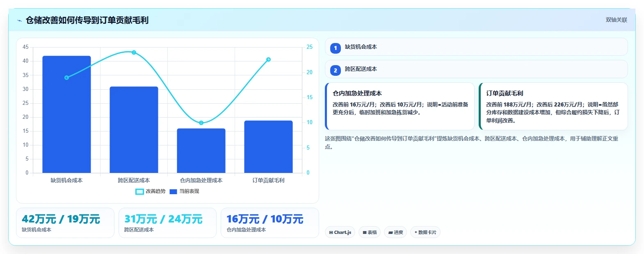Click the 改善趋势 cyan legend swatch
The height and width of the screenshot is (254, 644).
pyautogui.click(x=139, y=191)
